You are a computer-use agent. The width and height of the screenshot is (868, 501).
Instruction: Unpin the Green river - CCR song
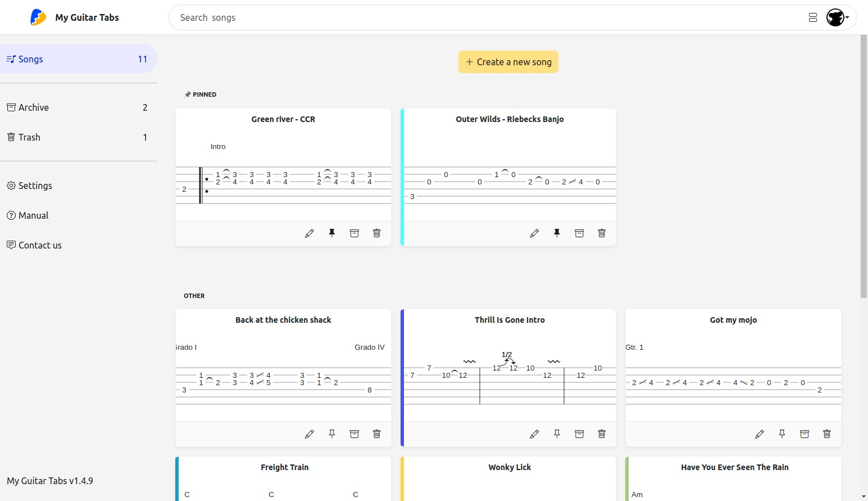(332, 233)
